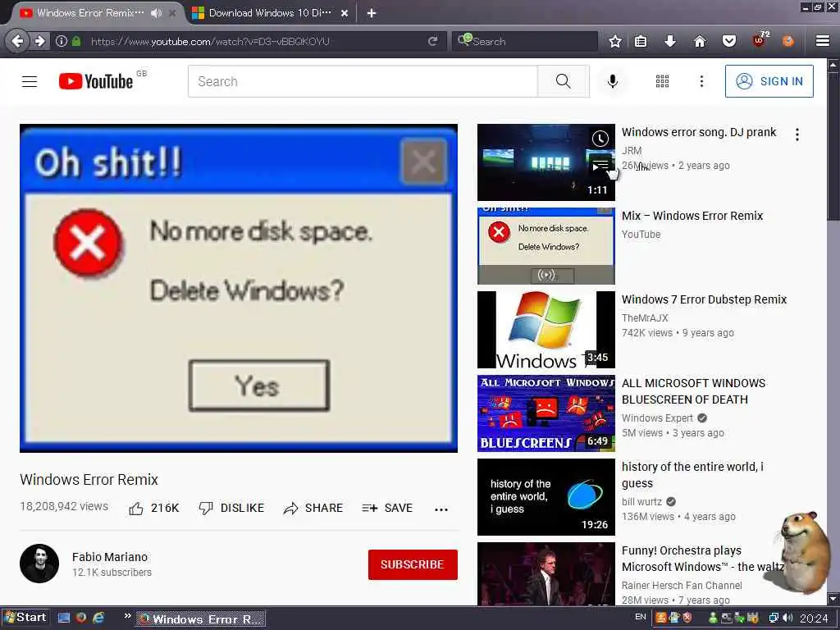Viewport: 840px width, 630px height.
Task: Go back with the browser back arrow
Action: [x=17, y=41]
